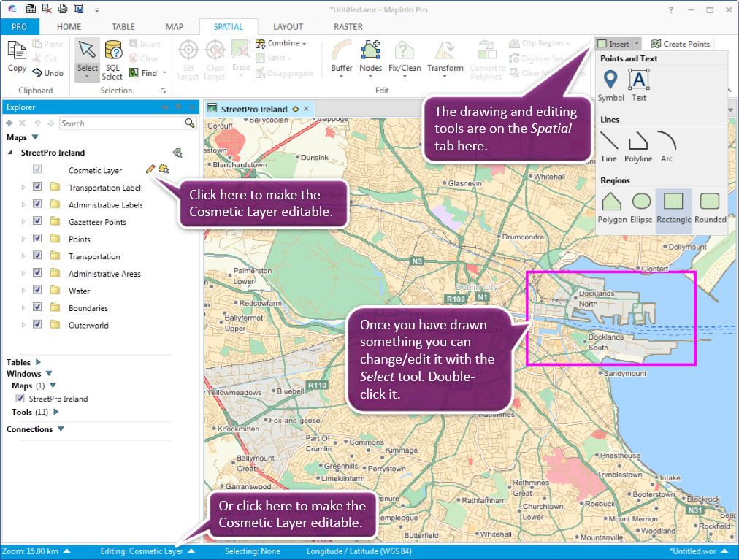
Task: Click the Longitude / Latitude status item
Action: (x=359, y=551)
